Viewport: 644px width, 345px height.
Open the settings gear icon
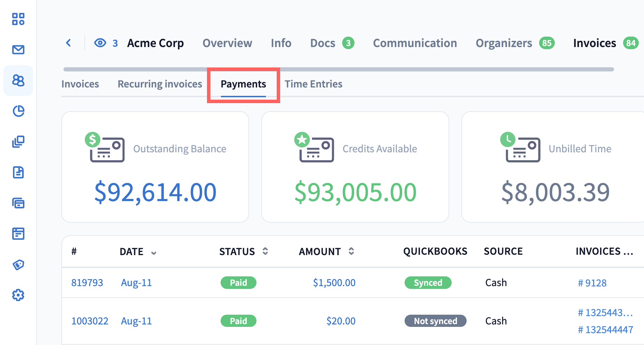click(x=18, y=295)
